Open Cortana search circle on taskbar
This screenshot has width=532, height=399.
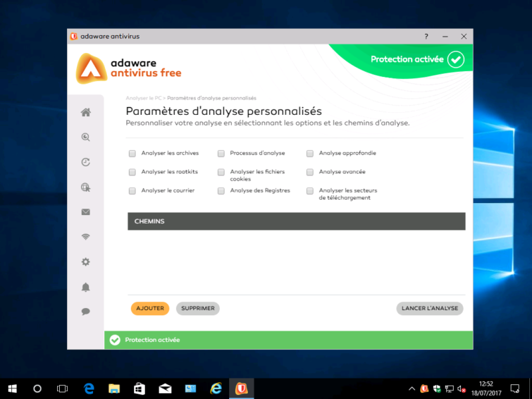point(37,388)
